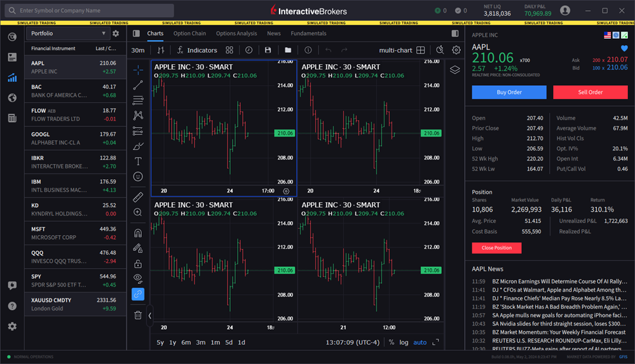Switch to the Options Analysis tab
The image size is (635, 364).
236,34
